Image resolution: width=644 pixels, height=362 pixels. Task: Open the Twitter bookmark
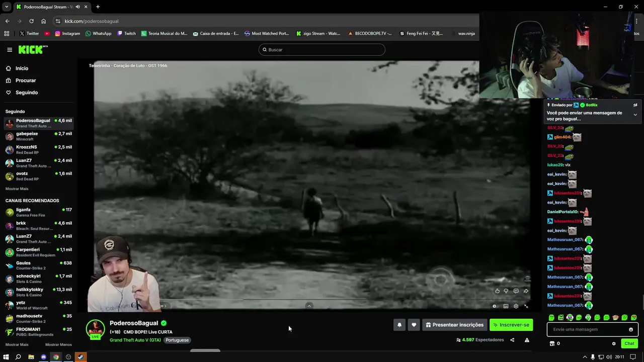pyautogui.click(x=29, y=34)
